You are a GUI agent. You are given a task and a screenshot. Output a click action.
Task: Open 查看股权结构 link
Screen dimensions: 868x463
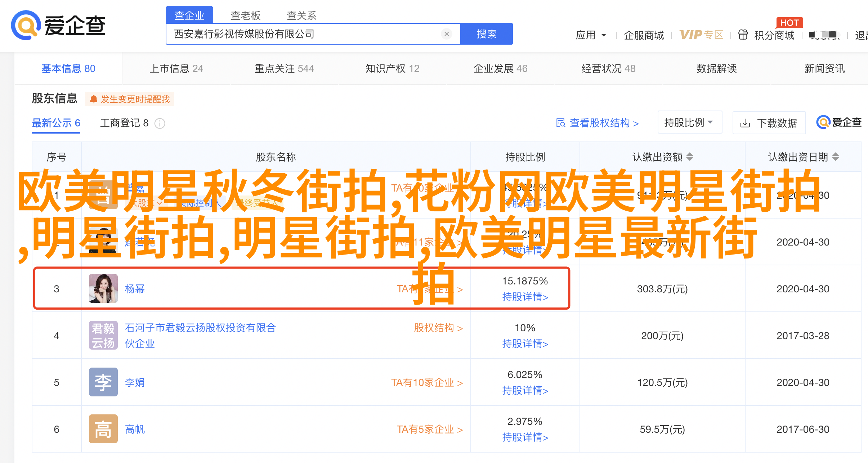point(598,123)
